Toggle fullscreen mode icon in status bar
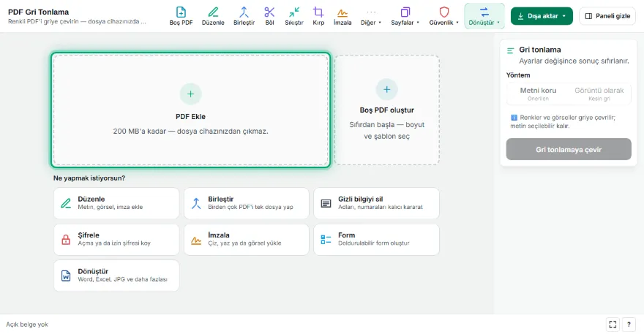This screenshot has width=644, height=334. [613, 324]
